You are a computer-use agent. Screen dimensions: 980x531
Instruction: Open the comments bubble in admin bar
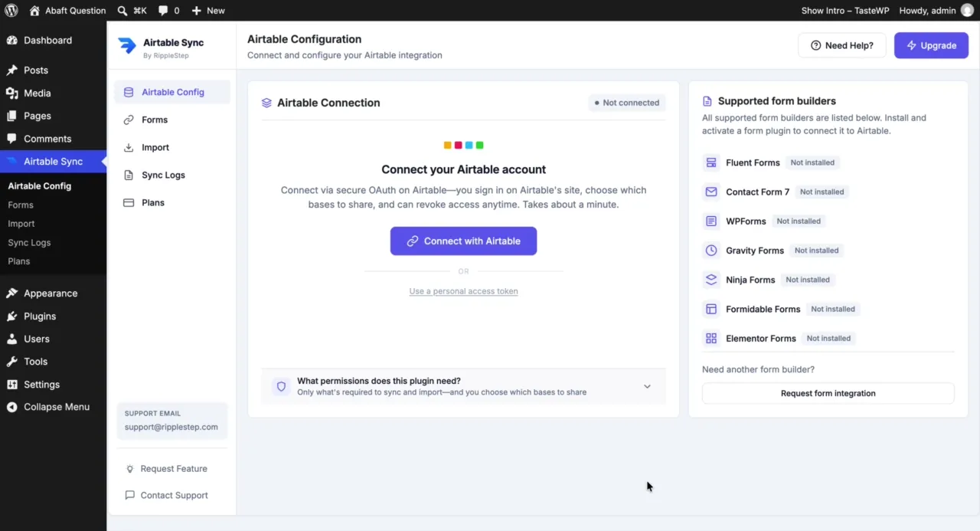168,11
